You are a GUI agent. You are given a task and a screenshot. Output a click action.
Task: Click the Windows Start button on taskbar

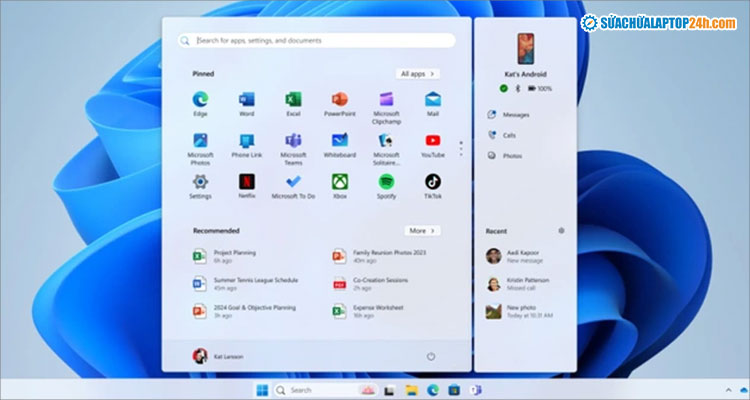[x=263, y=390]
